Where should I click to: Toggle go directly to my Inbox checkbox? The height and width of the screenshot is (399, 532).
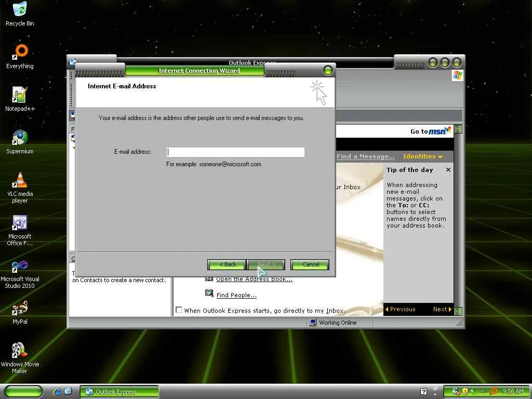tap(179, 310)
